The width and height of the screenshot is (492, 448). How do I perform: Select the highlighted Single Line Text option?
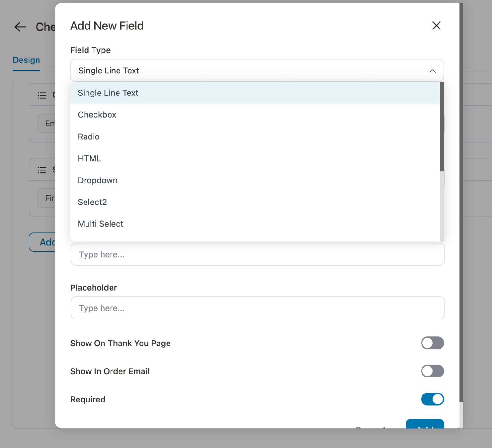pyautogui.click(x=108, y=93)
